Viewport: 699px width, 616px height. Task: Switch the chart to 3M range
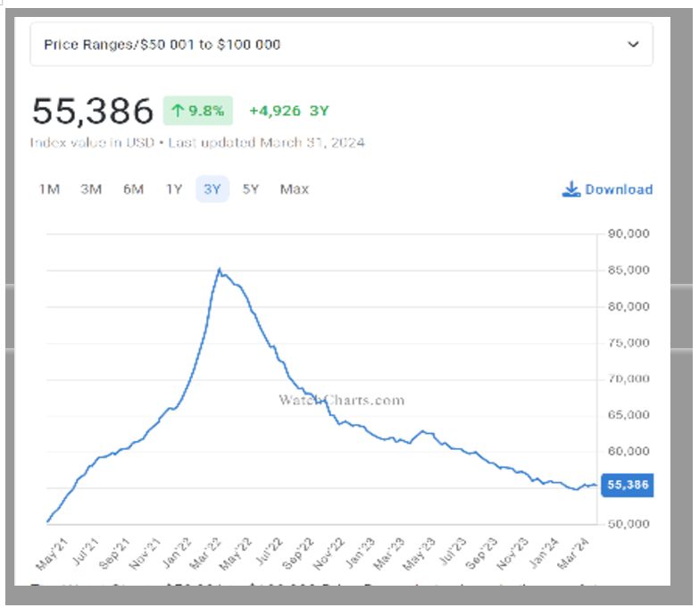click(x=91, y=189)
